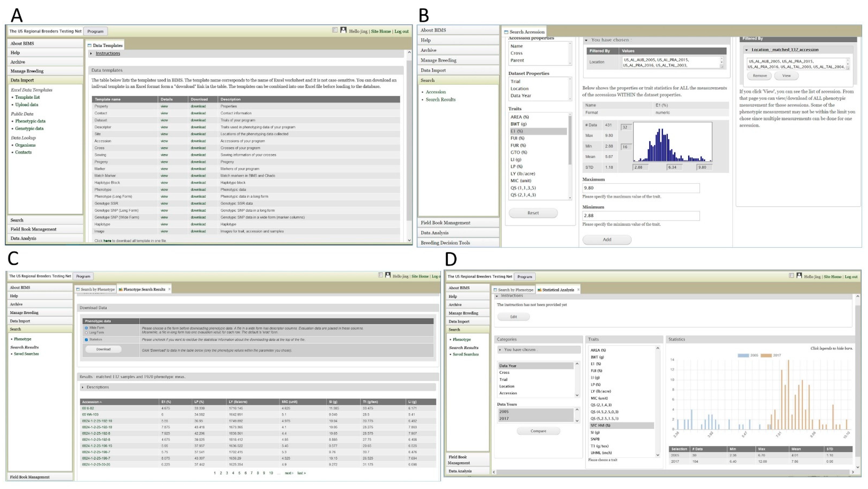Viewport: 868px width, 489px height.
Task: Click the Search Accession tab window icon
Action: point(506,32)
